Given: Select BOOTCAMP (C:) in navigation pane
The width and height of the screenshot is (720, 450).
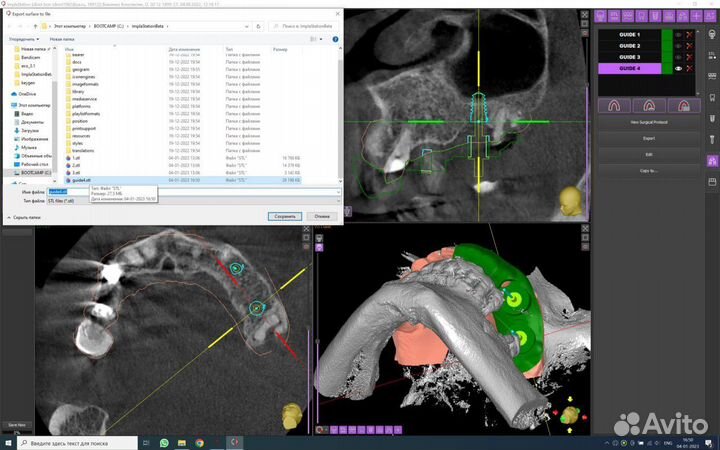Looking at the screenshot, I should click(x=37, y=172).
